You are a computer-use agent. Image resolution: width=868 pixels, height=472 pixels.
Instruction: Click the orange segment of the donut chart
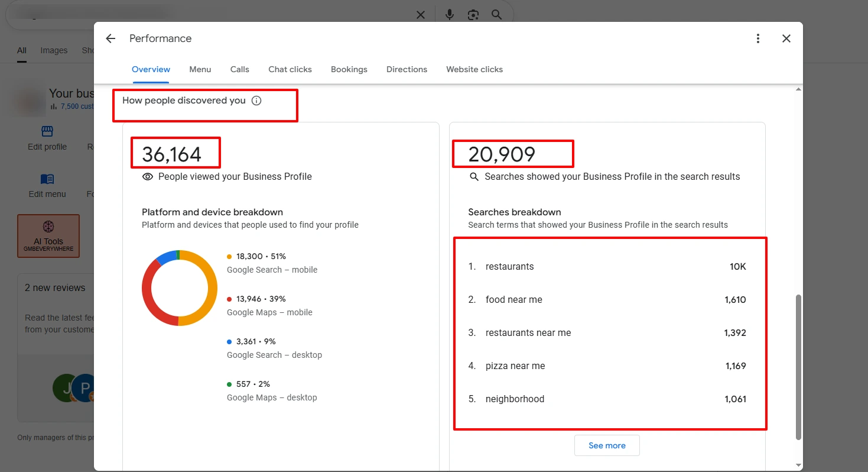pyautogui.click(x=212, y=288)
